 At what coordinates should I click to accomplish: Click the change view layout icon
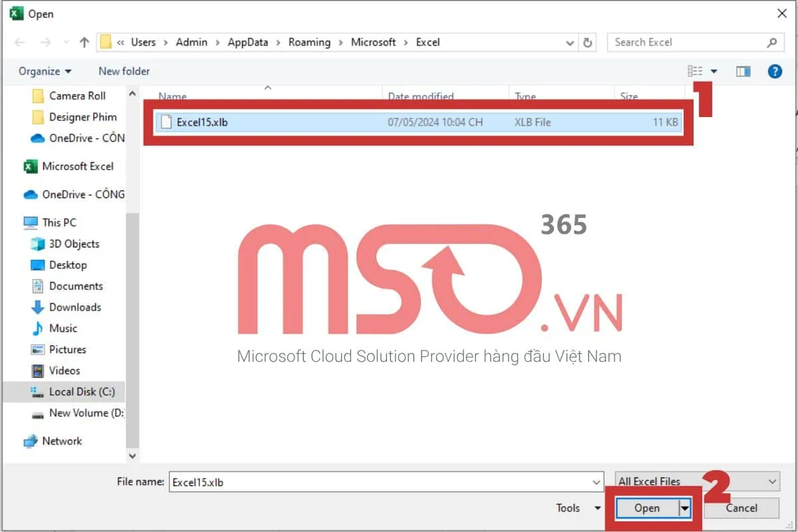point(695,71)
